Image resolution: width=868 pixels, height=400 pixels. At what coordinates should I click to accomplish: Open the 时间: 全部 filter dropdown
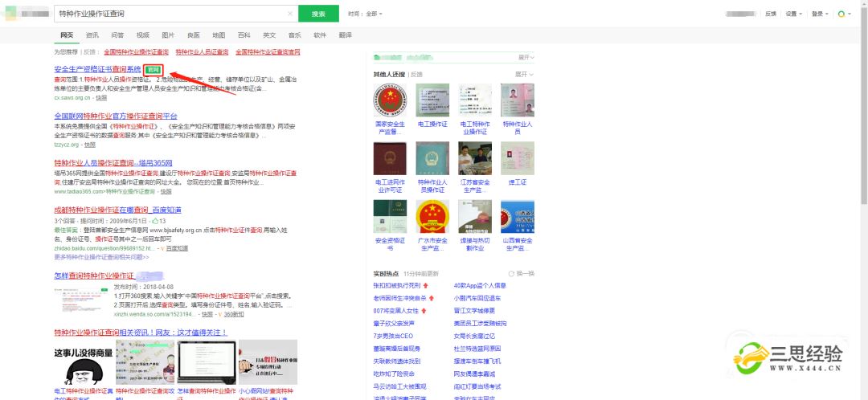click(365, 14)
